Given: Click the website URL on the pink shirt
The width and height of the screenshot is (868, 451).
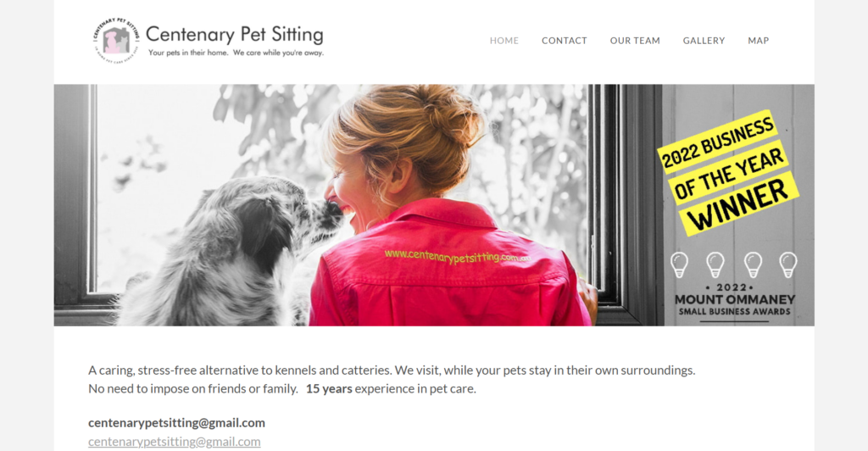Looking at the screenshot, I should [458, 256].
